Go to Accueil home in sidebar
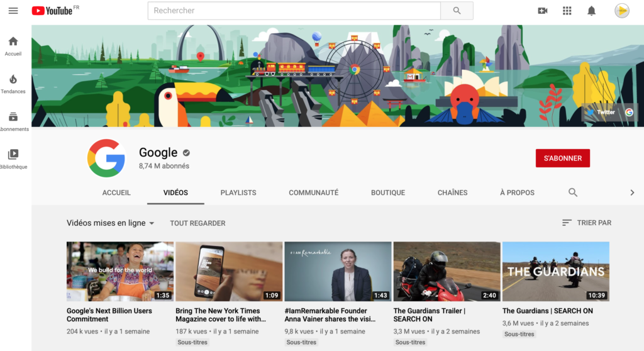The width and height of the screenshot is (644, 351). click(13, 46)
